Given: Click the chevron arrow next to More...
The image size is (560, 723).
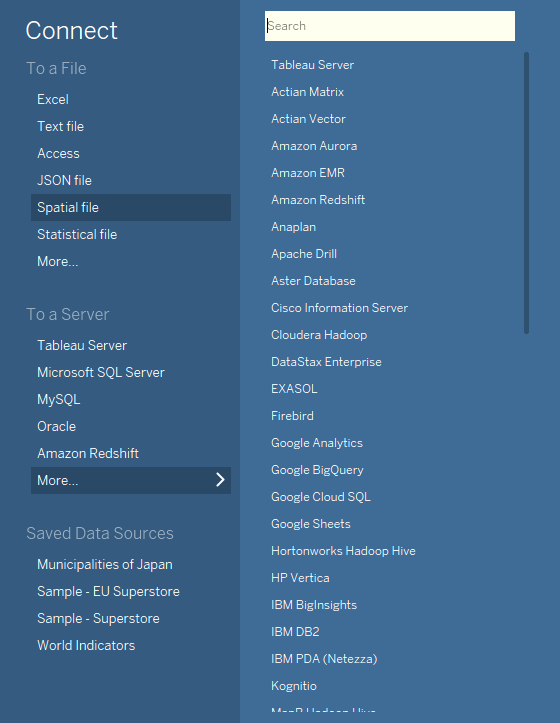Looking at the screenshot, I should pos(220,480).
